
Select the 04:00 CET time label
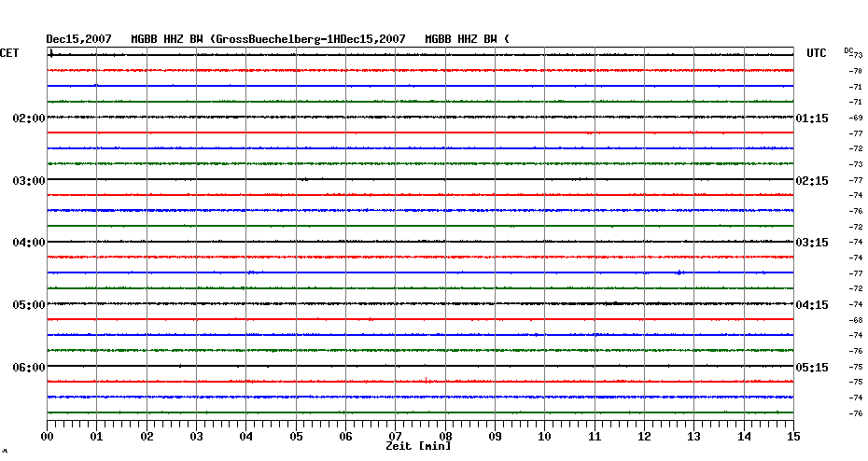click(x=29, y=243)
